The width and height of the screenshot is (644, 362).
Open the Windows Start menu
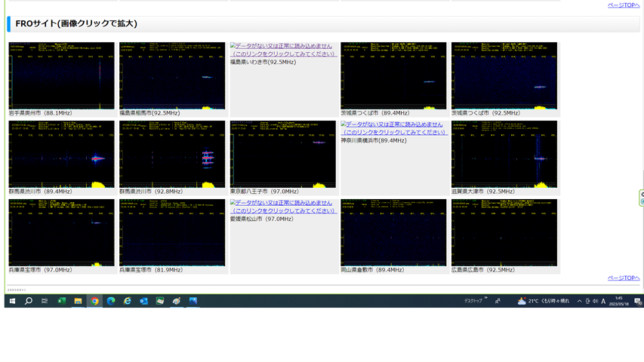click(x=12, y=301)
